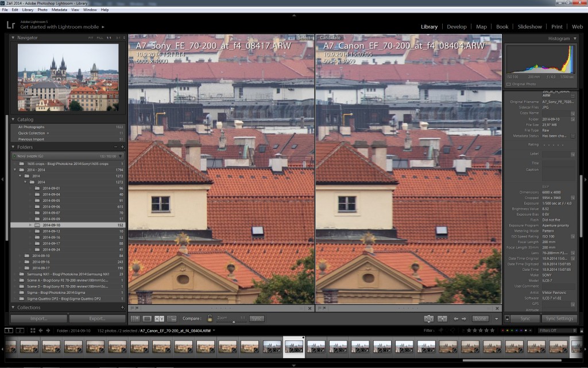
Task: Toggle the Original Photo checkbox under histogram
Action: pos(508,84)
